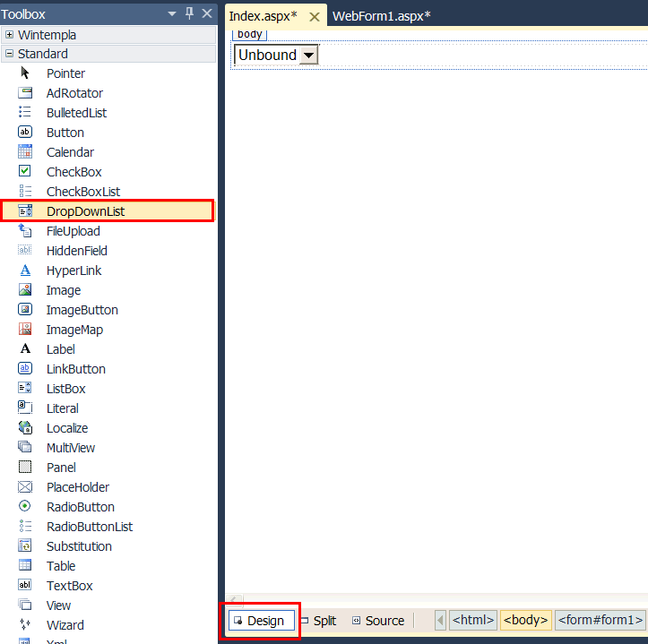648x644 pixels.
Task: Click the Table control icon
Action: (x=25, y=565)
